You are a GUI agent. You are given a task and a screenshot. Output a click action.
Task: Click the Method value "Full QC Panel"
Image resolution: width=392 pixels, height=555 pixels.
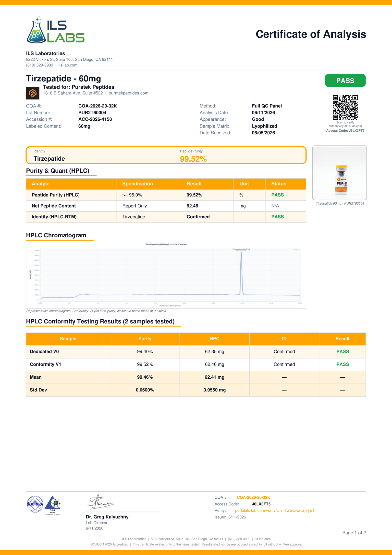coord(267,106)
